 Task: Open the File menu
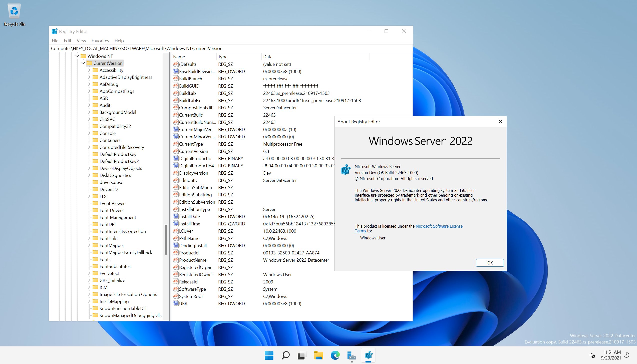(55, 41)
